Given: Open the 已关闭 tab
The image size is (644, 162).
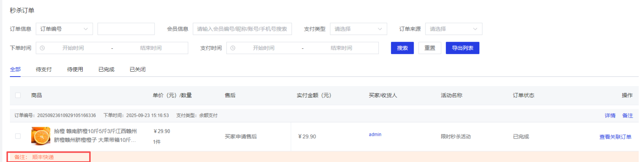Looking at the screenshot, I should pos(137,69).
